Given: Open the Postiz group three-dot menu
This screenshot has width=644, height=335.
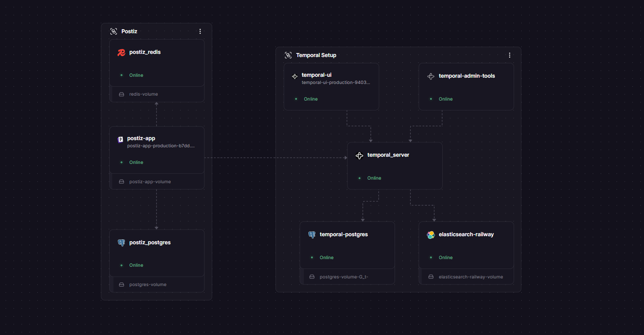Looking at the screenshot, I should 200,31.
